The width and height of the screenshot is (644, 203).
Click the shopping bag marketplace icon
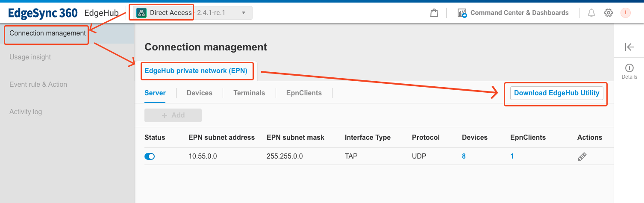pos(434,13)
